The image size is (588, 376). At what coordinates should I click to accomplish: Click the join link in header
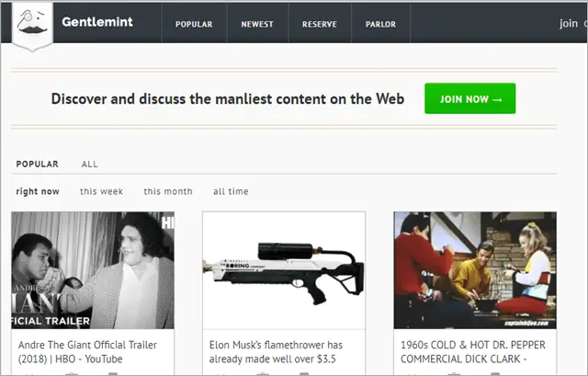pos(569,24)
